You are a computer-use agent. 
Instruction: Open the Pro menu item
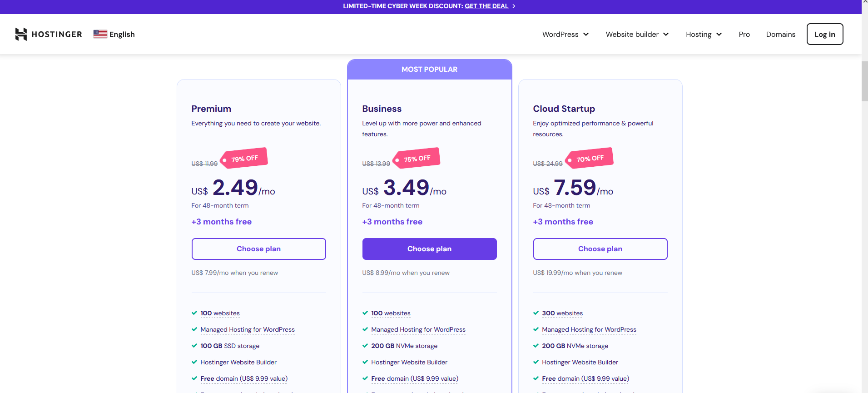[x=744, y=35]
